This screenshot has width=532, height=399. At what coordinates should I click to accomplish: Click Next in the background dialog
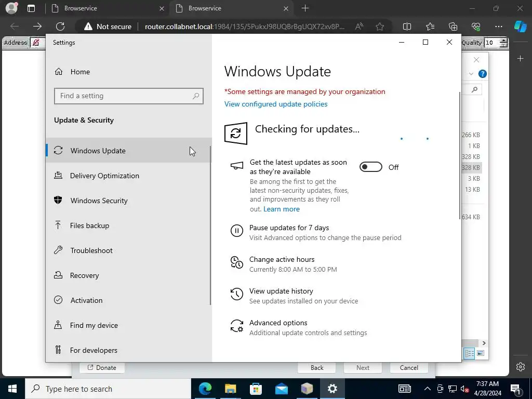pyautogui.click(x=363, y=367)
